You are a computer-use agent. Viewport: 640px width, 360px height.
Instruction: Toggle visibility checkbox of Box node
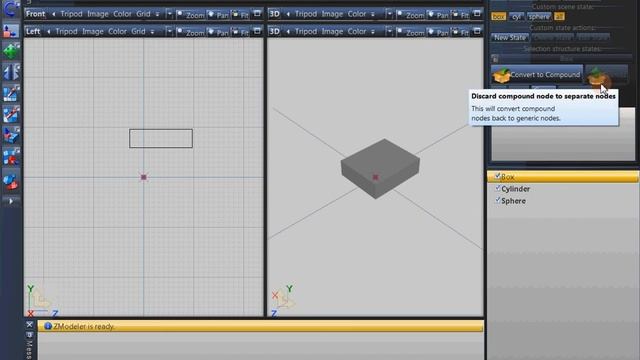(x=498, y=176)
